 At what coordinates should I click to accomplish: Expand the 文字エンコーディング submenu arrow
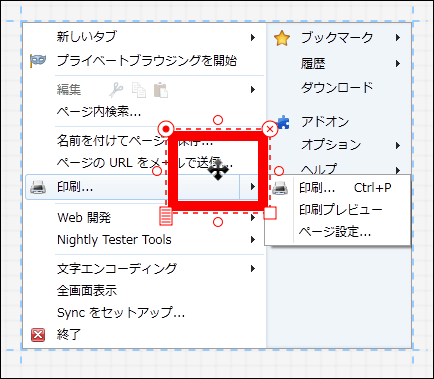253,269
